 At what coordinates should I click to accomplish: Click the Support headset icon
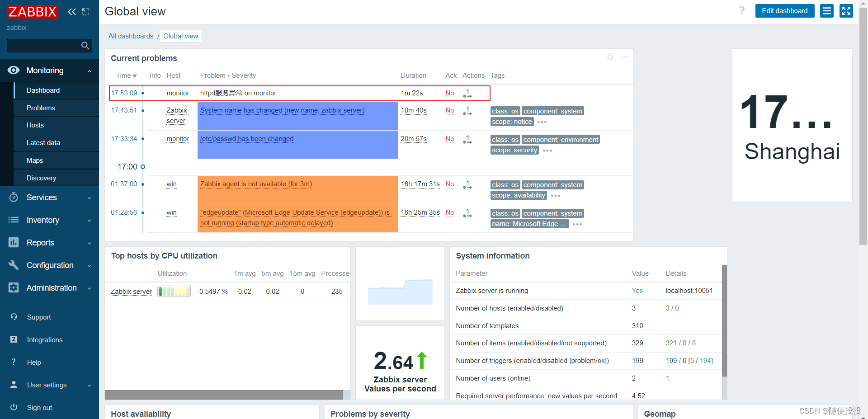click(14, 317)
